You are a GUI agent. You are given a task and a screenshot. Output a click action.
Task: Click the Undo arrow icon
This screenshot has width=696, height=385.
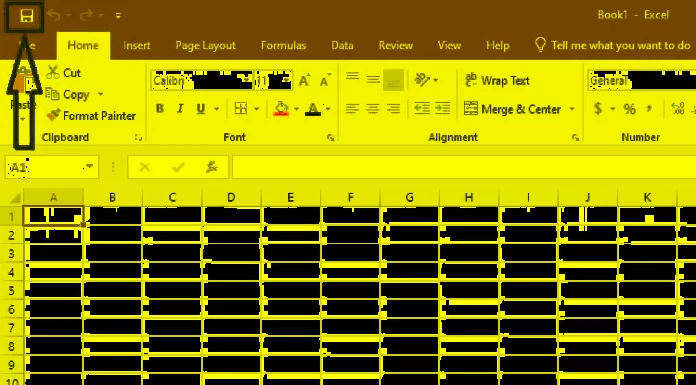(x=54, y=16)
